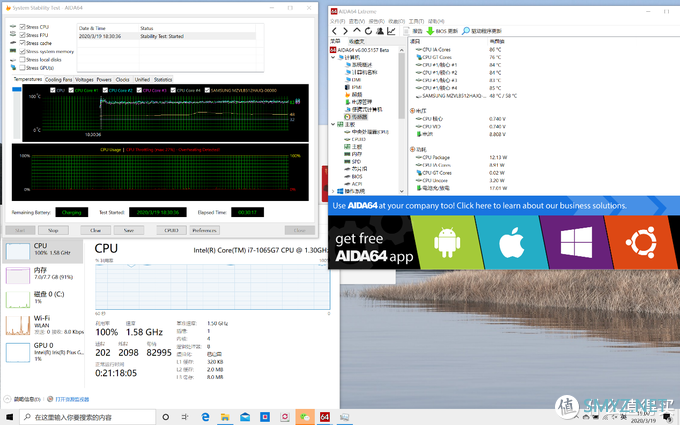
Task: Switch to WeChat on the taskbar
Action: click(305, 417)
